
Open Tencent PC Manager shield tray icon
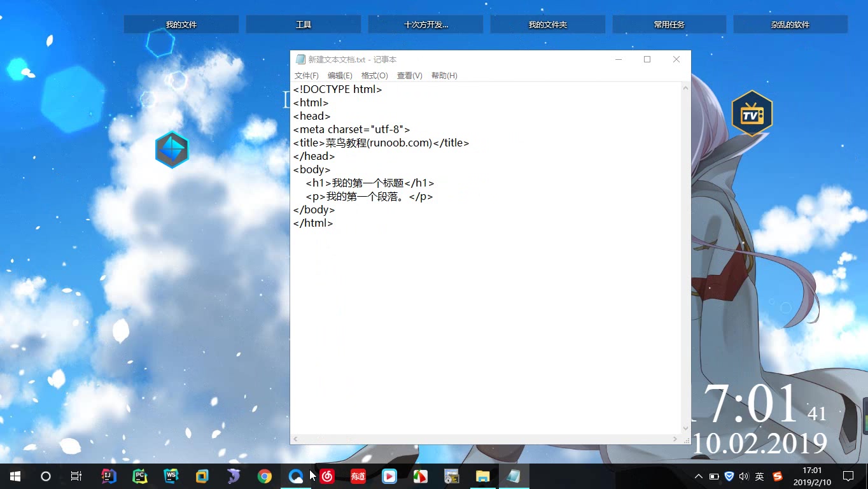pyautogui.click(x=729, y=476)
